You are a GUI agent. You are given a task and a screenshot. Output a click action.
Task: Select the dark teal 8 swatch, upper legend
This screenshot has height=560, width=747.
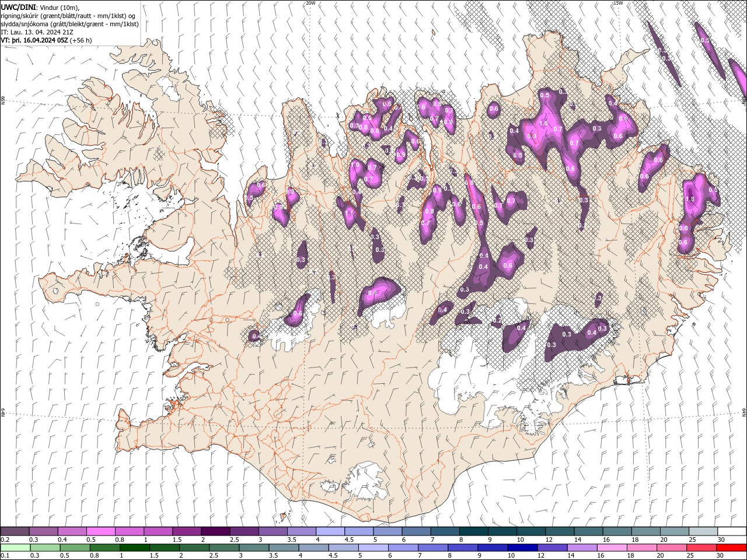(x=473, y=531)
